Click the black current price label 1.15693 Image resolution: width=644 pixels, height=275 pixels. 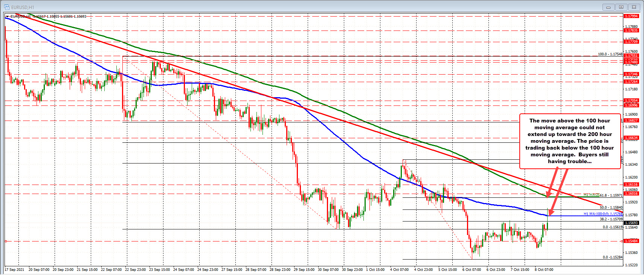(x=631, y=223)
